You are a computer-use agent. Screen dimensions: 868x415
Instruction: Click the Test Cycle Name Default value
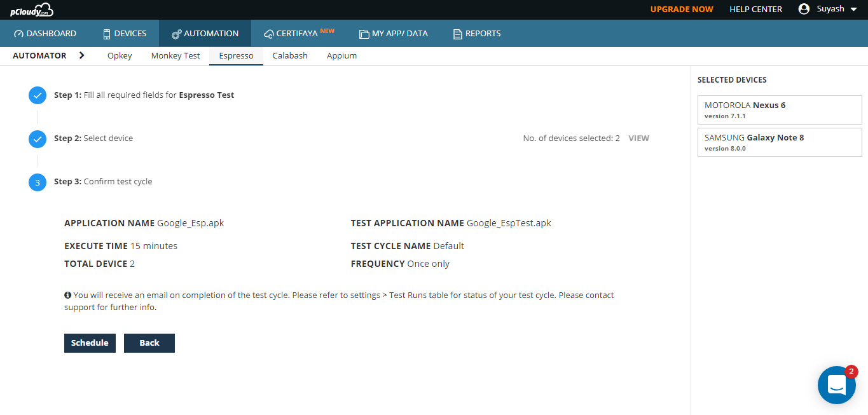[449, 246]
